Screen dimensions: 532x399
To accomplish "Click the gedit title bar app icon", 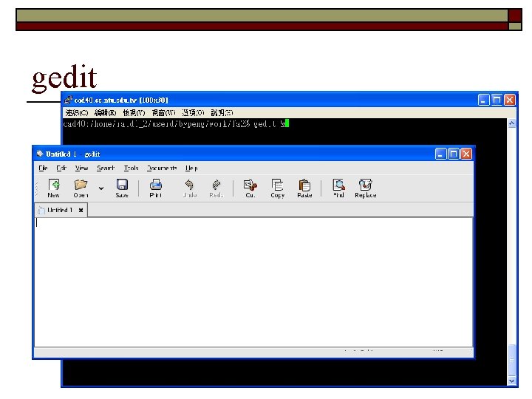I will pyautogui.click(x=40, y=154).
